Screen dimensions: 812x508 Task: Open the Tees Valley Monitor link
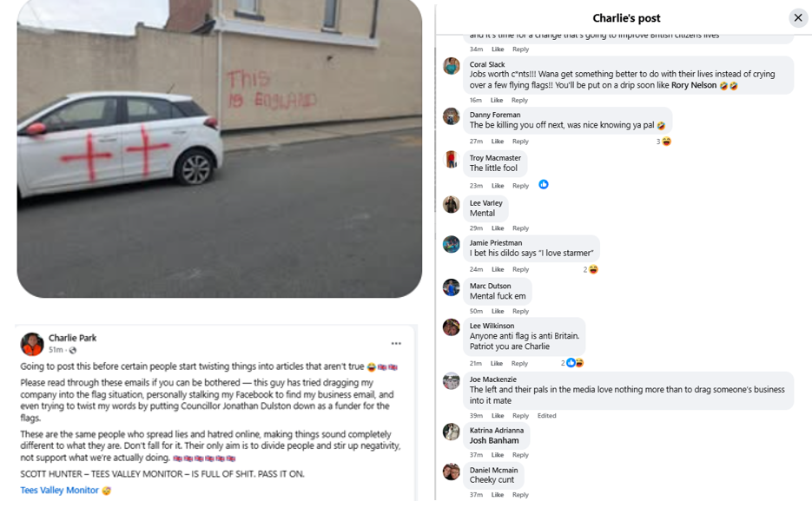[x=60, y=491]
